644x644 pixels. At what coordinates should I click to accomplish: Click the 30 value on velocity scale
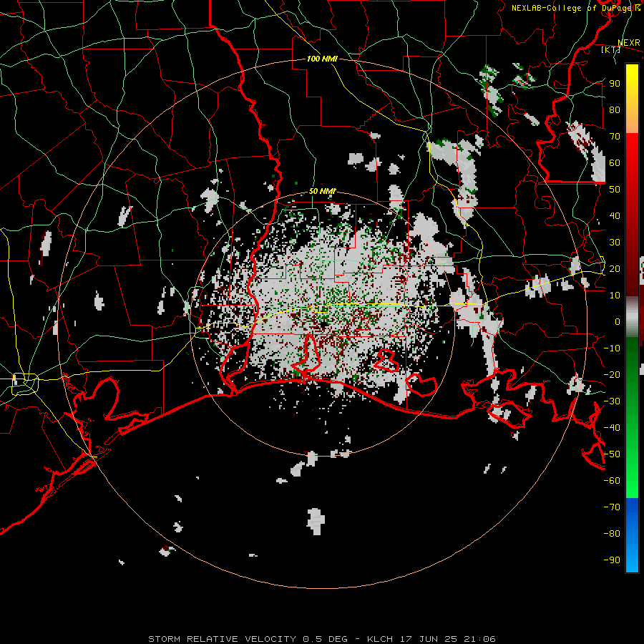(x=615, y=243)
